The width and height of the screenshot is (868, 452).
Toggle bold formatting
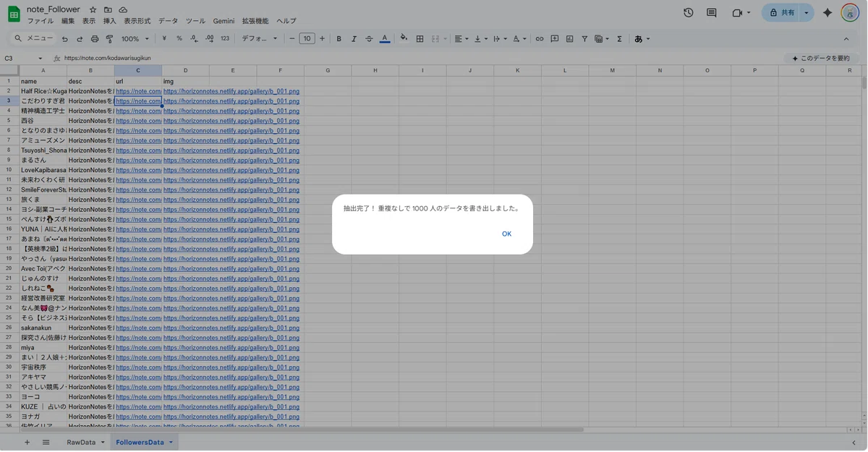(x=339, y=39)
